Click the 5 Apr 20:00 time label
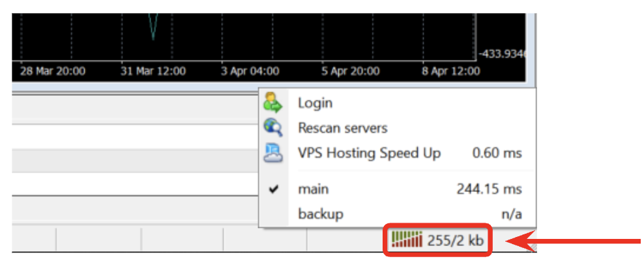This screenshot has height=263, width=644. tap(350, 71)
